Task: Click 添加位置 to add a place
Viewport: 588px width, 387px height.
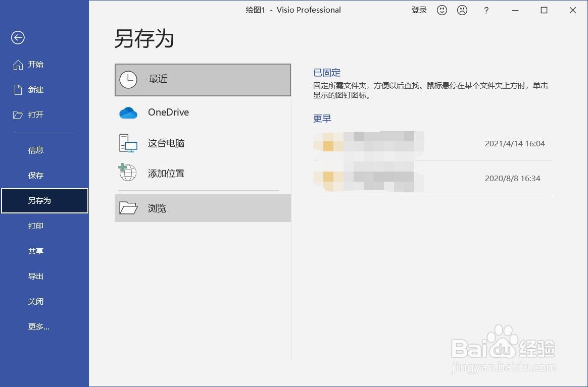Action: (203, 174)
